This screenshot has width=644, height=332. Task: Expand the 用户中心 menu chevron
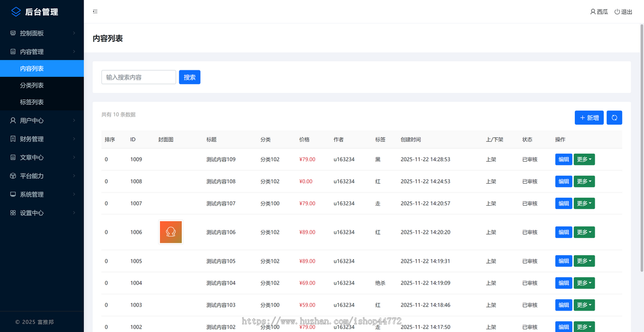pos(75,120)
